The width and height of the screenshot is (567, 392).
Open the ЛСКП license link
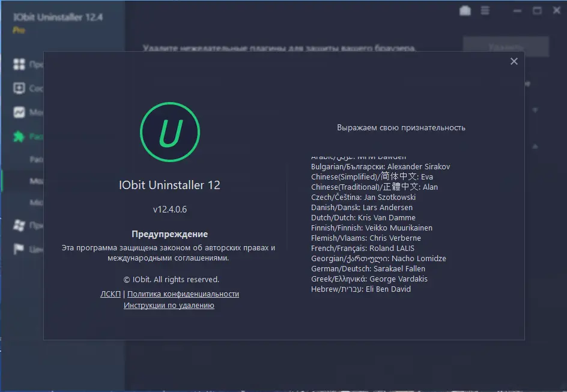click(111, 294)
